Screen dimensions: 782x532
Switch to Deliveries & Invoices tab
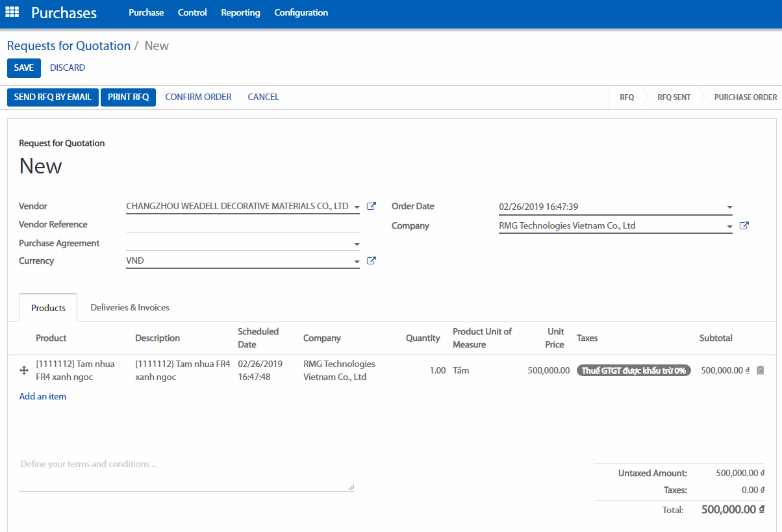click(x=130, y=307)
